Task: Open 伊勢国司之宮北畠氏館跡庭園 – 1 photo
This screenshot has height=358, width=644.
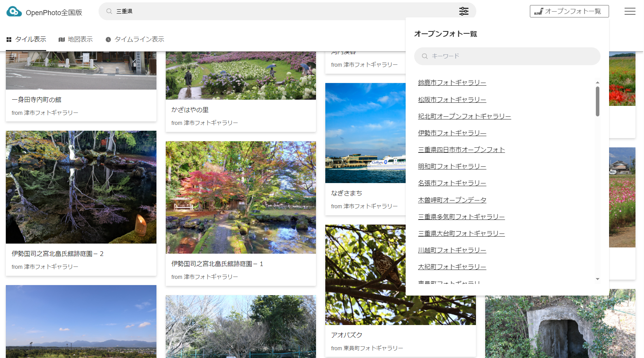Action: [241, 197]
